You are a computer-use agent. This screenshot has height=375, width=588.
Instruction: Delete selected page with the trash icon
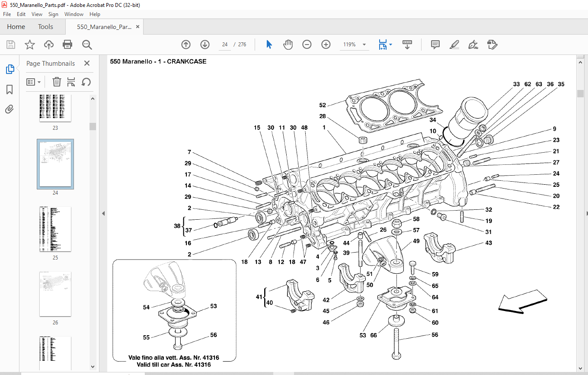(57, 82)
